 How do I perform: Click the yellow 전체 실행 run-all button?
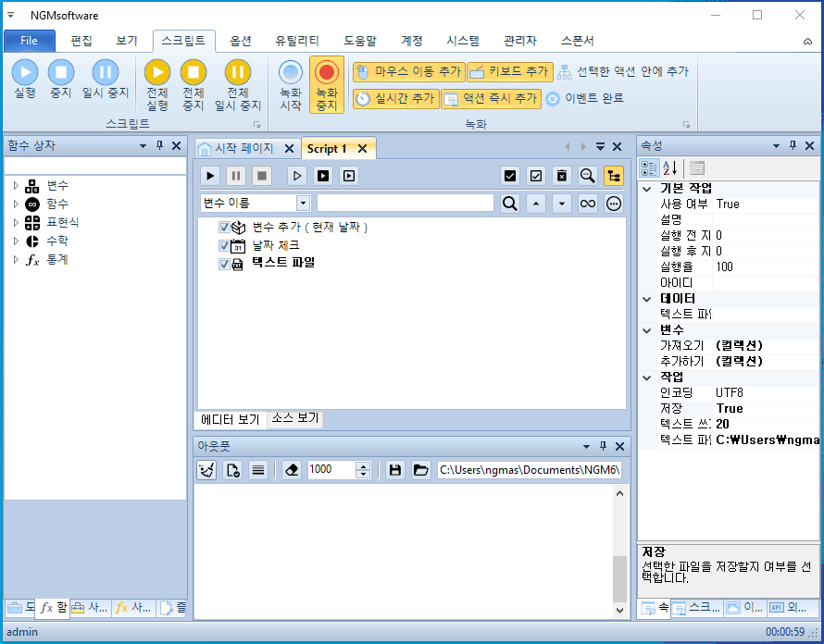coord(157,84)
